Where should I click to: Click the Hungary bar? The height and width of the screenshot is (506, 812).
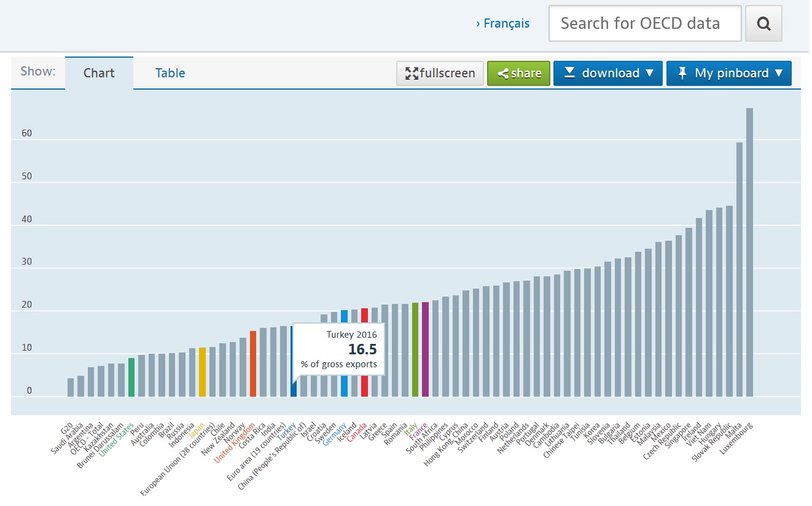pyautogui.click(x=719, y=302)
